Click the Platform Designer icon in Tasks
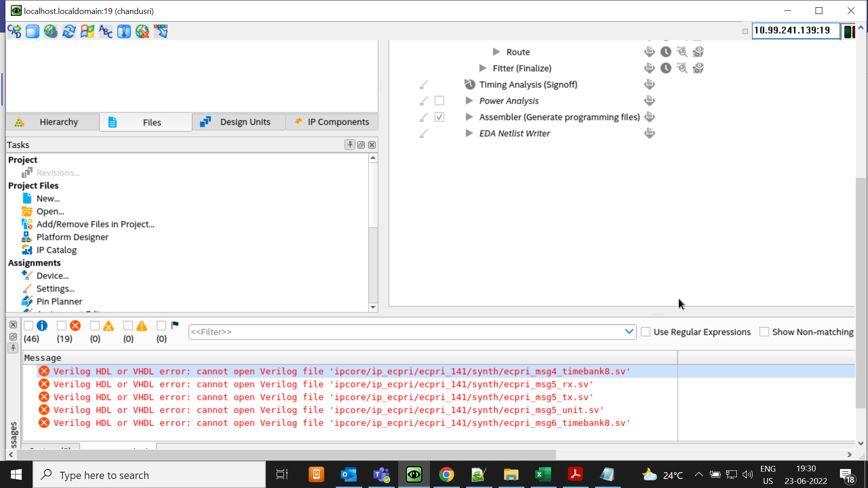This screenshot has height=488, width=868. [x=27, y=237]
